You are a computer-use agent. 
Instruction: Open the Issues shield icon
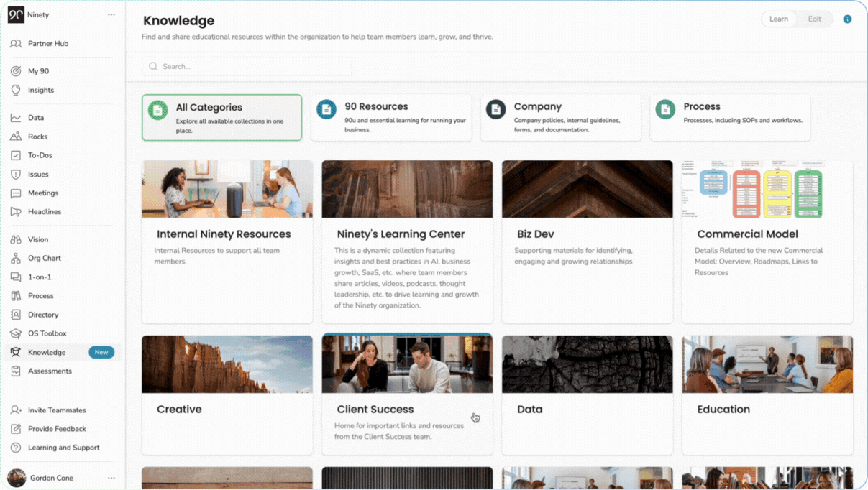click(x=16, y=174)
